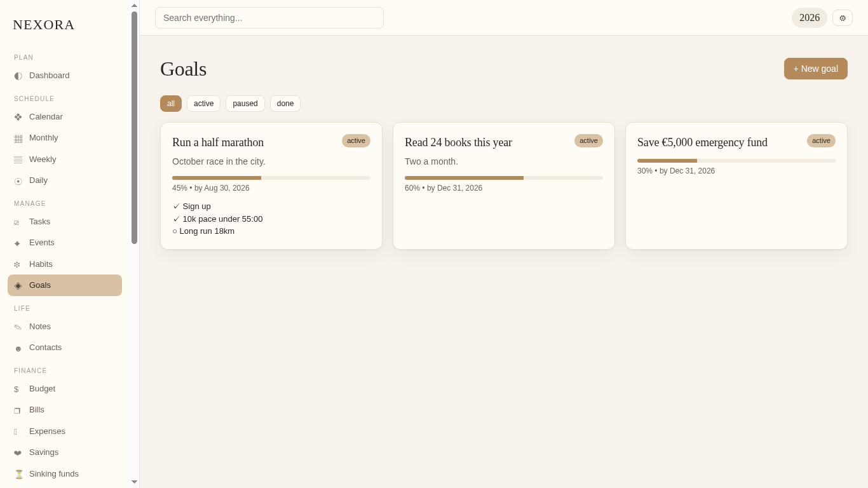This screenshot has width=868, height=488.
Task: Click the Budget dollar icon
Action: tap(18, 389)
